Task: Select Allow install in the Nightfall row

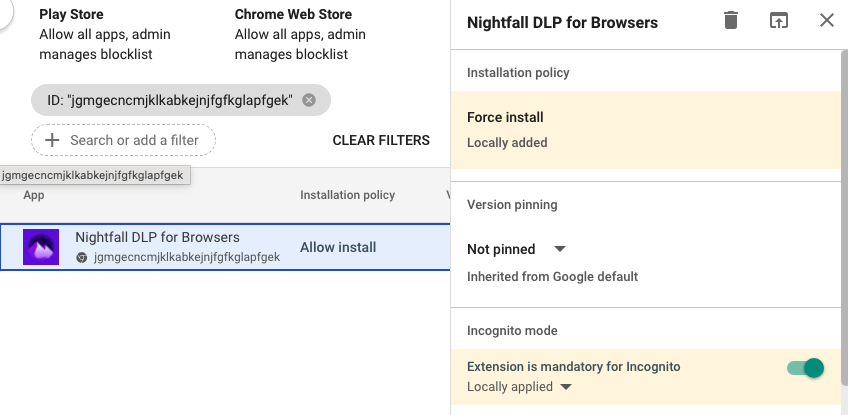Action: [x=338, y=247]
